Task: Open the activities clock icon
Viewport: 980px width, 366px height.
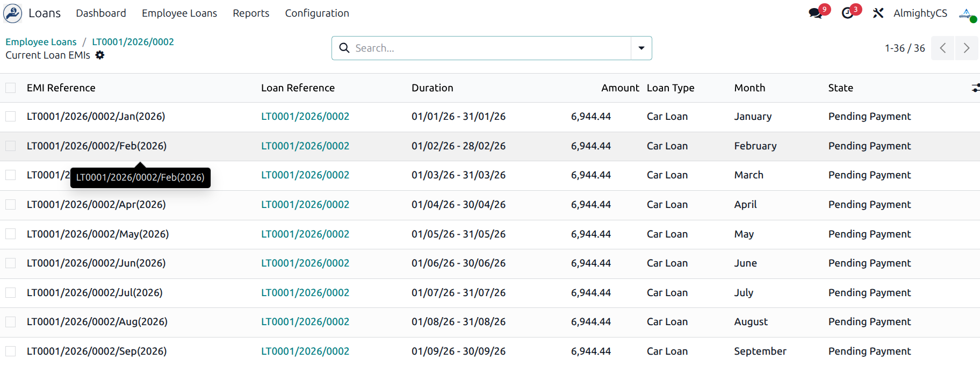Action: pyautogui.click(x=847, y=13)
